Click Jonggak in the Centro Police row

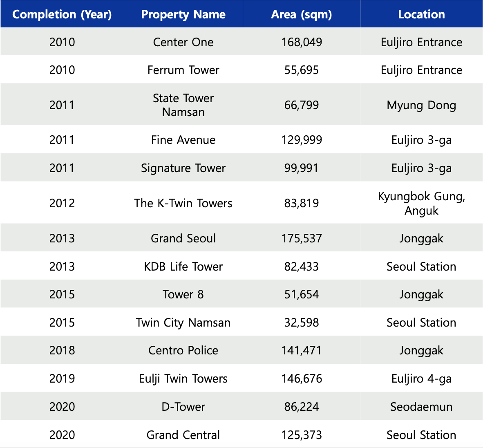tap(421, 351)
